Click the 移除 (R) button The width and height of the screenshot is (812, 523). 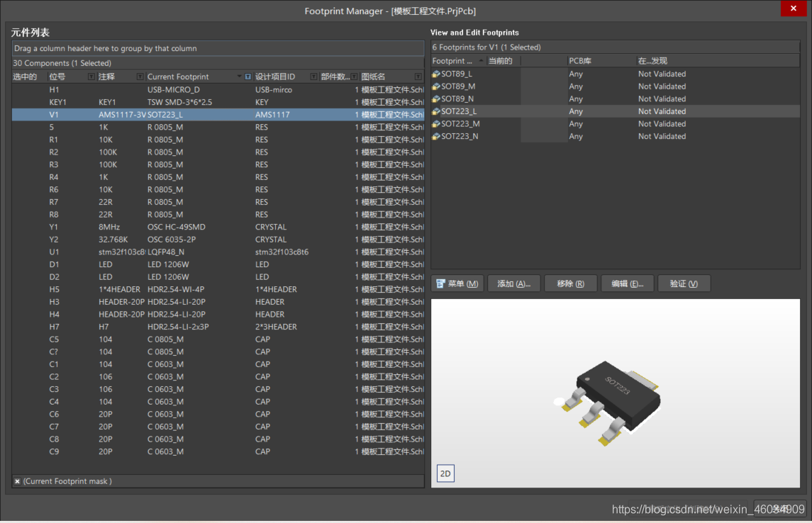570,283
